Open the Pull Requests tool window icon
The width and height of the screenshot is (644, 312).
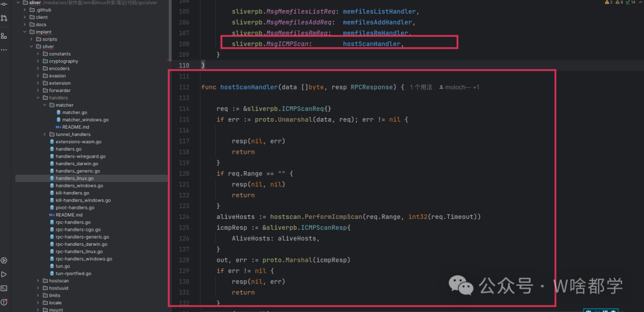pyautogui.click(x=4, y=18)
